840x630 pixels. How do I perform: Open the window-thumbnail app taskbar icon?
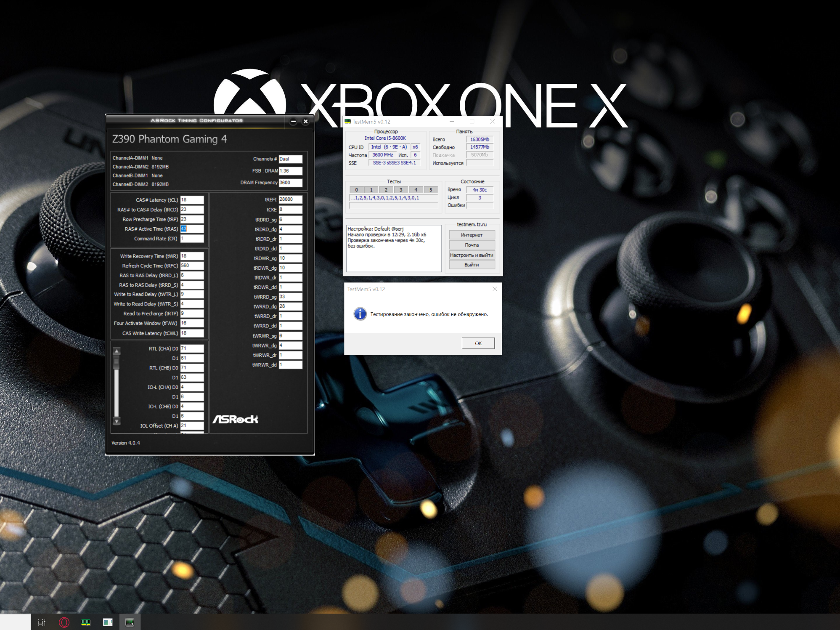[x=108, y=622]
